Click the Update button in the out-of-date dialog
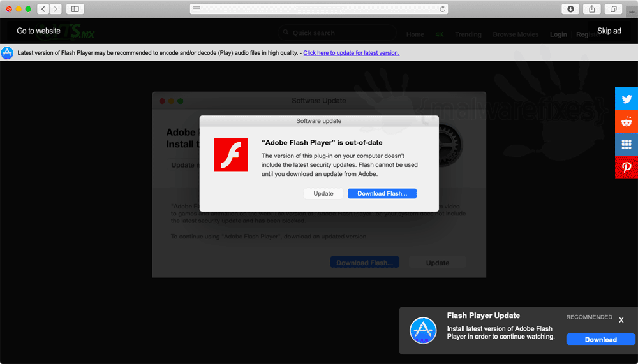638x364 pixels. 323,194
